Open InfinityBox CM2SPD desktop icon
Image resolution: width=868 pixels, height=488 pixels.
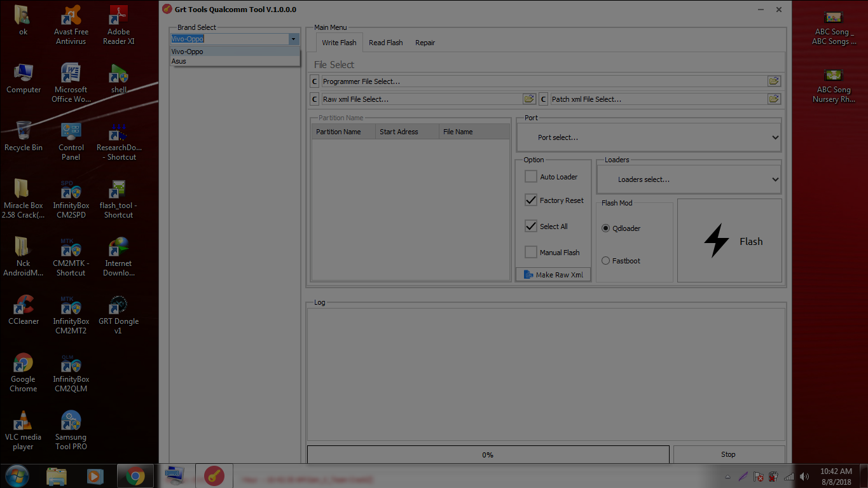(x=71, y=198)
